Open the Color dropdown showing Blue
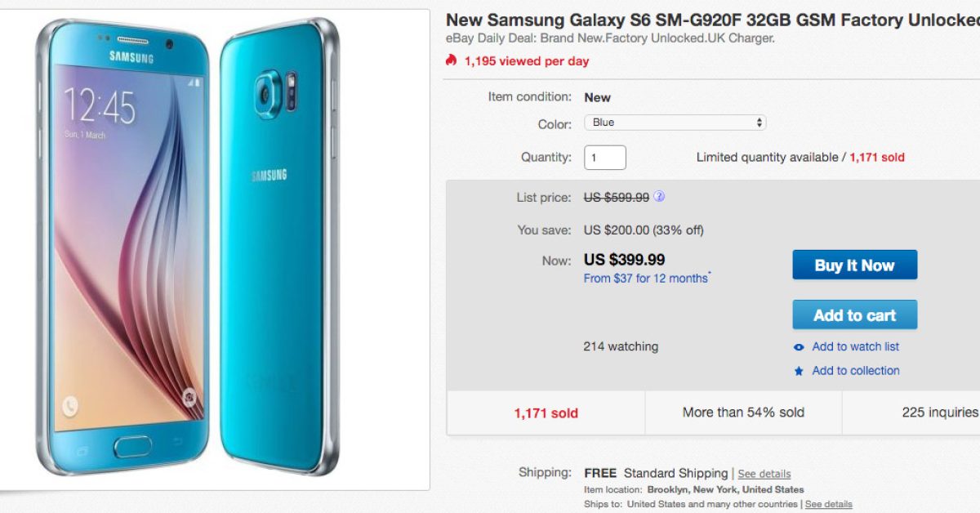Image resolution: width=980 pixels, height=513 pixels. (675, 123)
